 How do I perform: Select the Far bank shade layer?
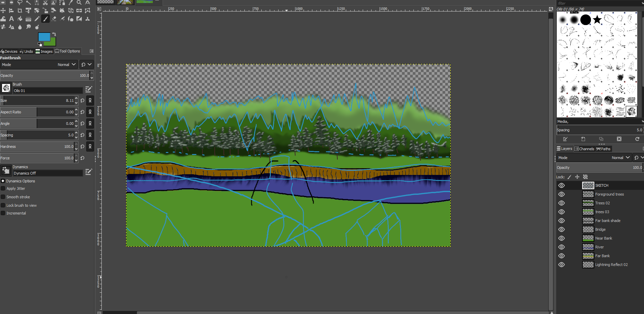point(608,221)
